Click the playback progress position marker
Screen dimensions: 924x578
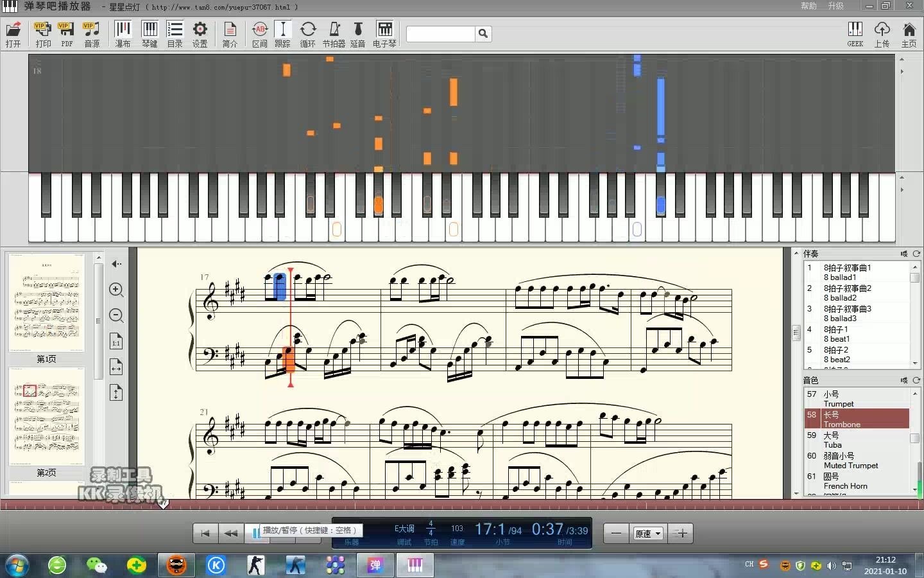click(x=163, y=504)
